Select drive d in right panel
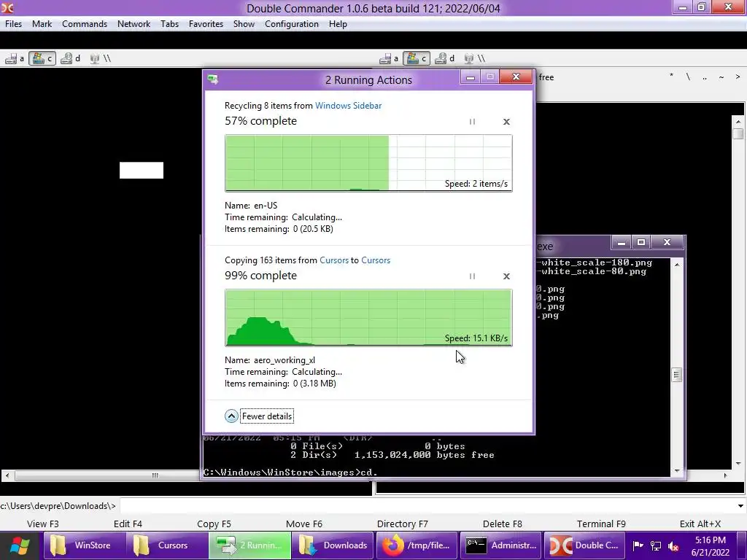 pyautogui.click(x=445, y=58)
